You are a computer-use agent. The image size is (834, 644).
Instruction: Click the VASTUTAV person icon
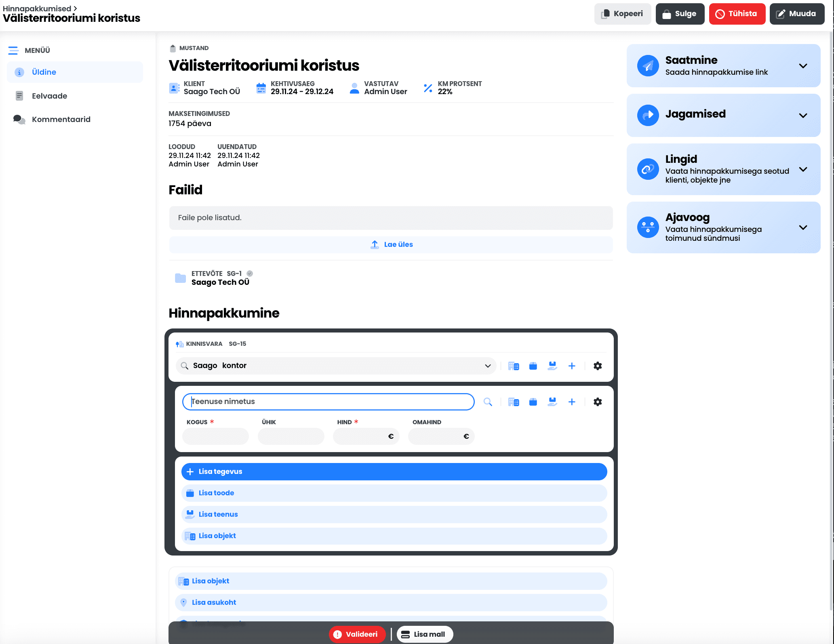click(x=354, y=88)
